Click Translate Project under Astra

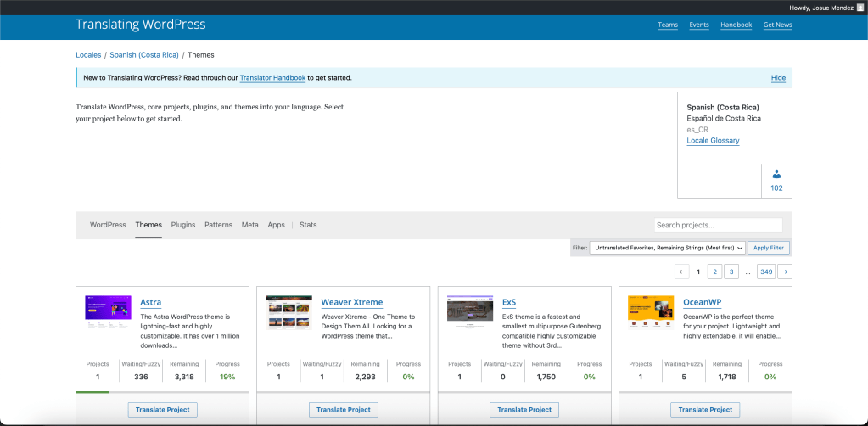(x=163, y=410)
